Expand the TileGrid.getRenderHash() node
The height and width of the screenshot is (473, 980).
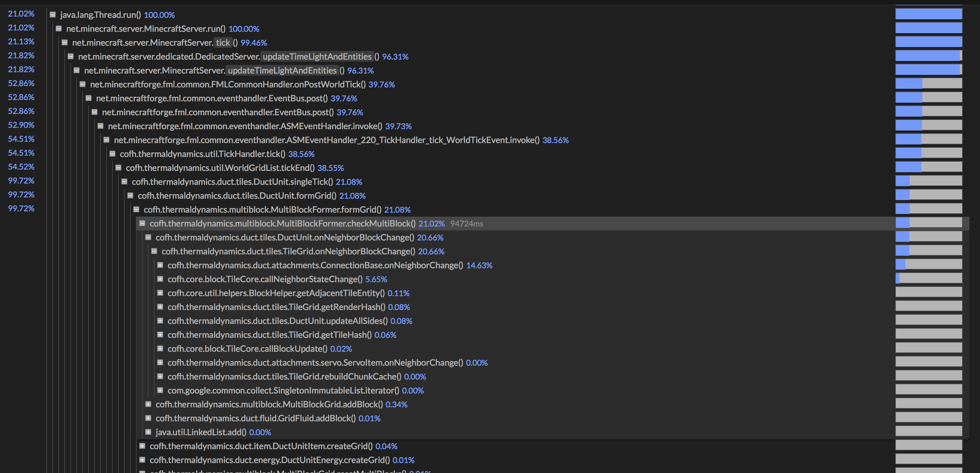click(160, 307)
